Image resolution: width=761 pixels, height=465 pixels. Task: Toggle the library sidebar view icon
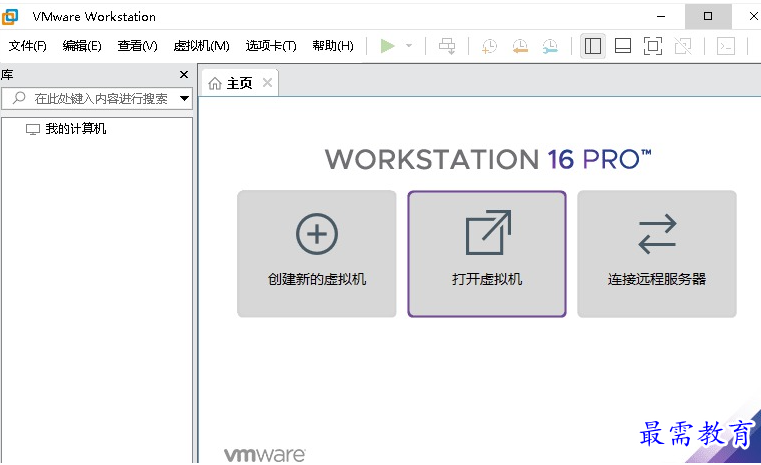[593, 46]
